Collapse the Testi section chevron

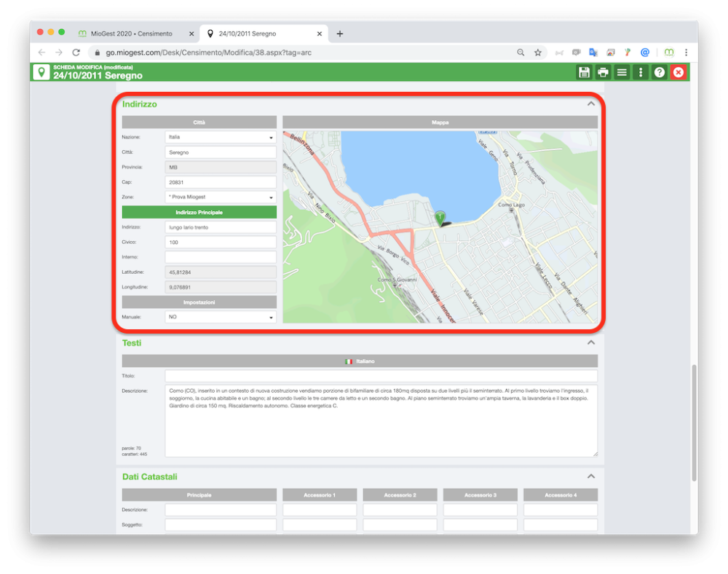[x=590, y=343]
